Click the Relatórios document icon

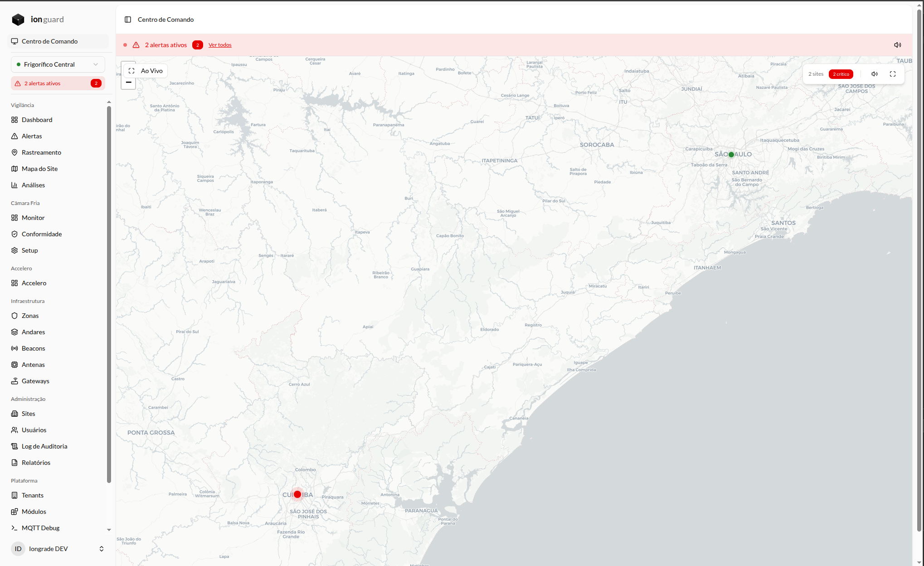click(x=15, y=463)
